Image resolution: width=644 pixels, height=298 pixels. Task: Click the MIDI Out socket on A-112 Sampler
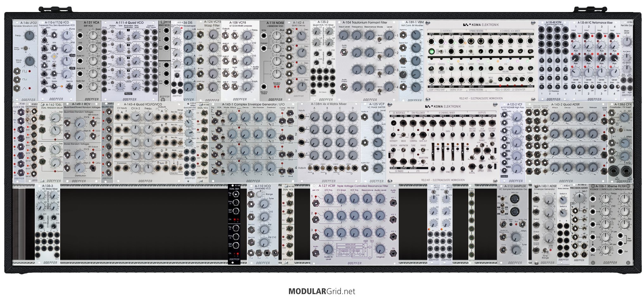tap(515, 199)
